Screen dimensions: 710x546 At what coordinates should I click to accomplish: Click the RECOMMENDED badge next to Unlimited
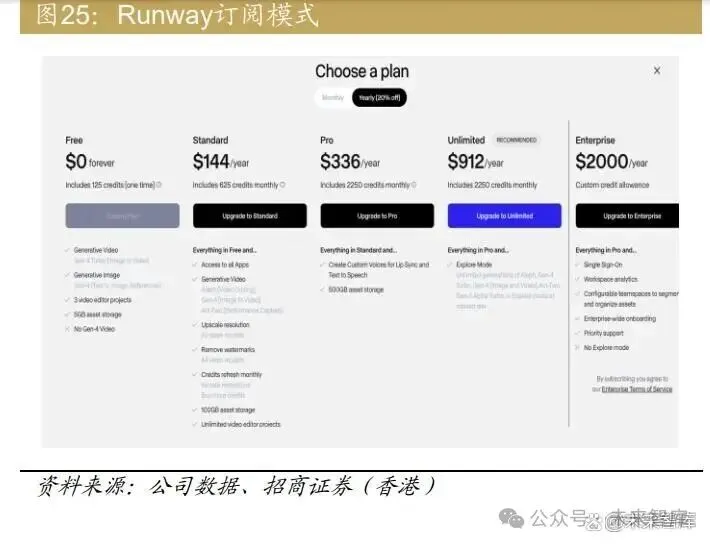516,140
